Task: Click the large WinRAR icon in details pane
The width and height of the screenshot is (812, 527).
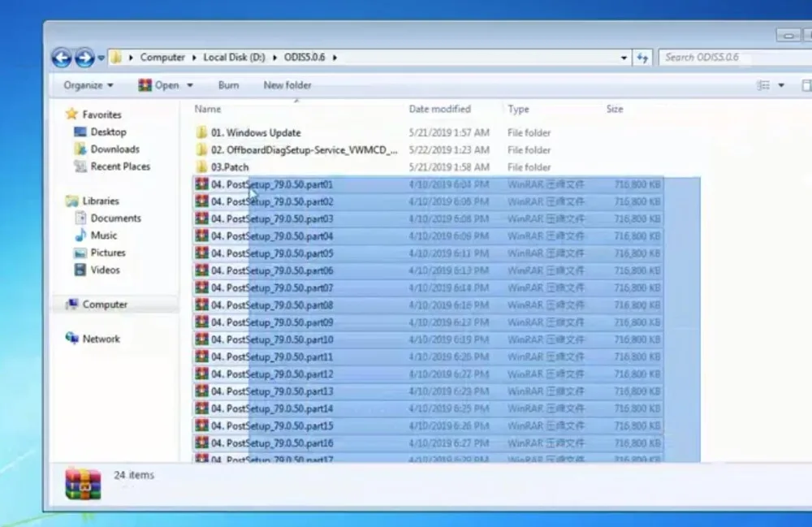Action: tap(84, 483)
